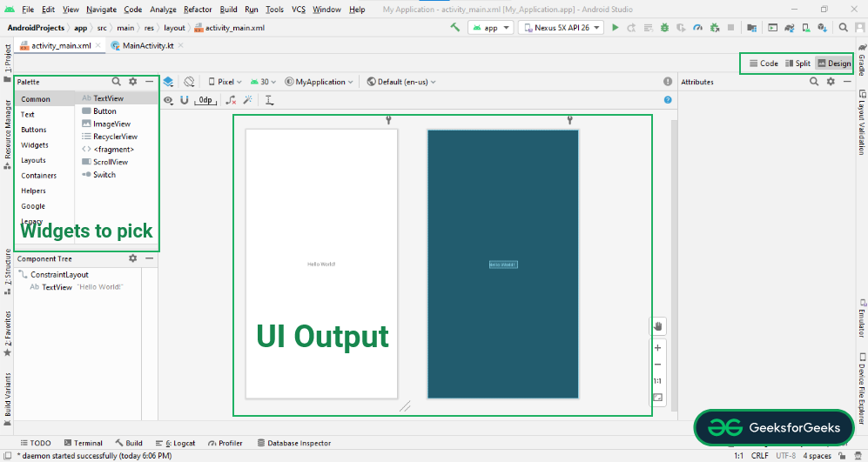Toggle the magnet autoconnect to parent
Screen dimensions: 868x462
coord(185,100)
